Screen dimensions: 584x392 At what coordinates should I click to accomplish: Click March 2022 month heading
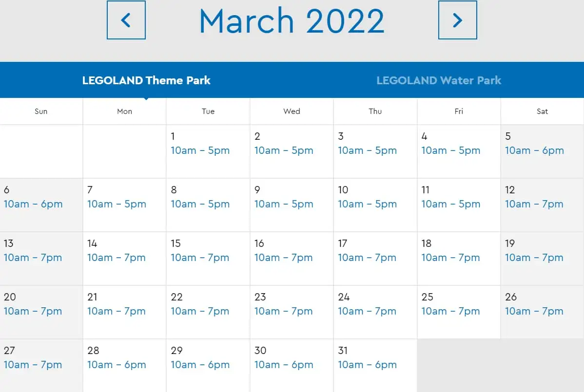(x=292, y=21)
